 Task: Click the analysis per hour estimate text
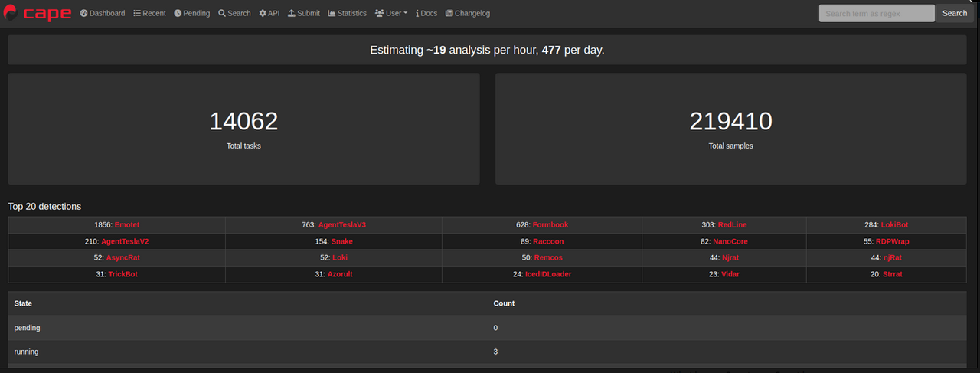487,50
